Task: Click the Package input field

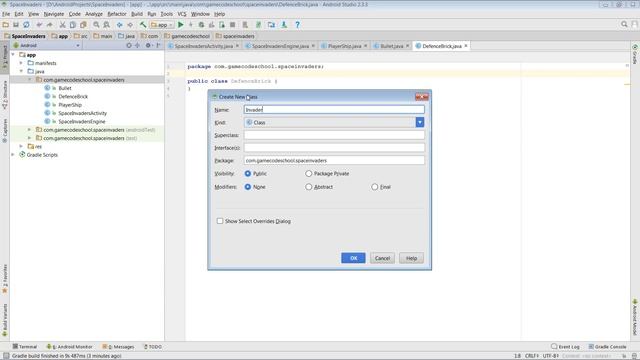Action: point(334,160)
